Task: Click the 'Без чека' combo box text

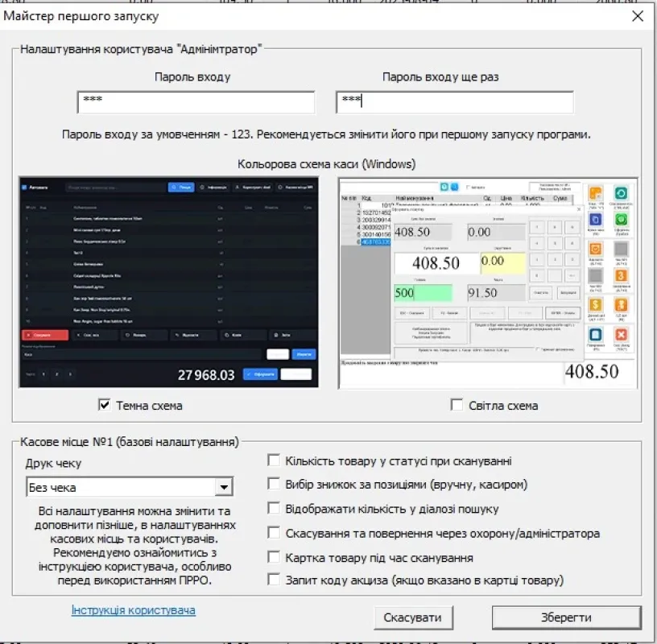Action: tap(119, 487)
